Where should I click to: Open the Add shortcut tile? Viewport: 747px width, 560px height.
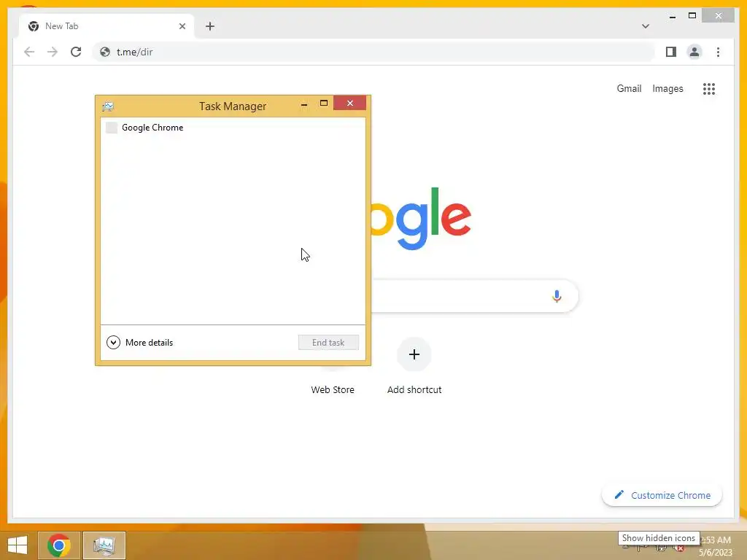click(414, 367)
